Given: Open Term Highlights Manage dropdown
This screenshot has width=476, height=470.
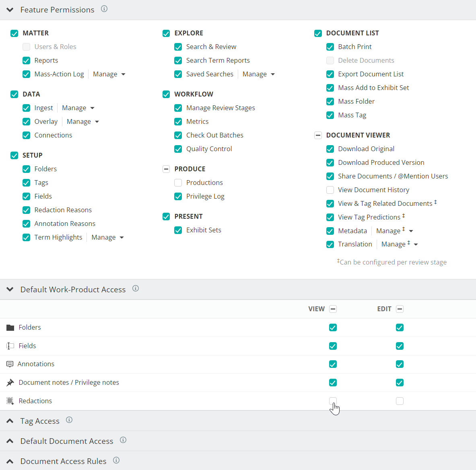Looking at the screenshot, I should click(107, 237).
